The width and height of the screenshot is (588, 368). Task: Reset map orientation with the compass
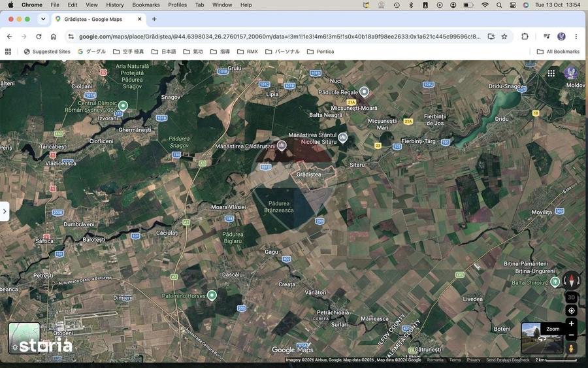coord(571,280)
